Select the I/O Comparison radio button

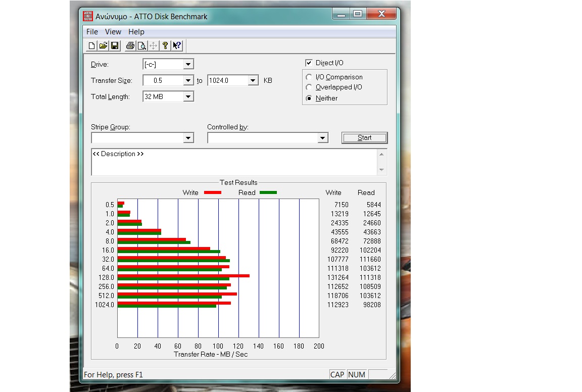tap(309, 77)
